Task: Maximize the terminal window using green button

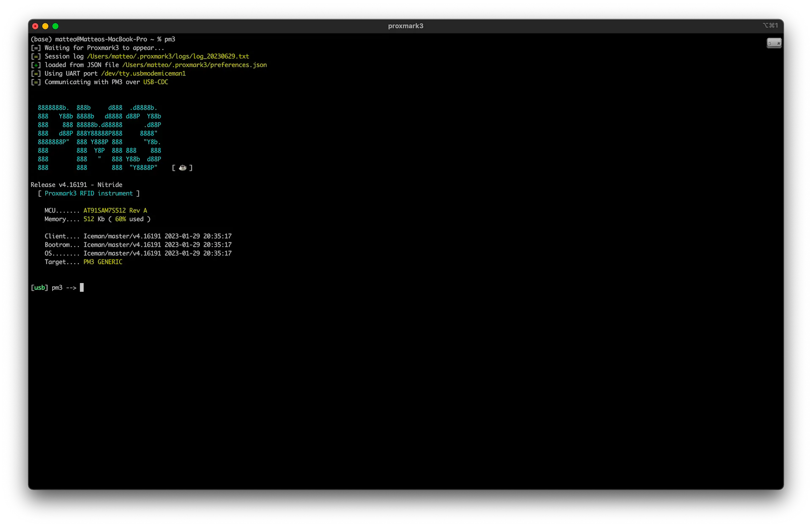Action: click(56, 26)
